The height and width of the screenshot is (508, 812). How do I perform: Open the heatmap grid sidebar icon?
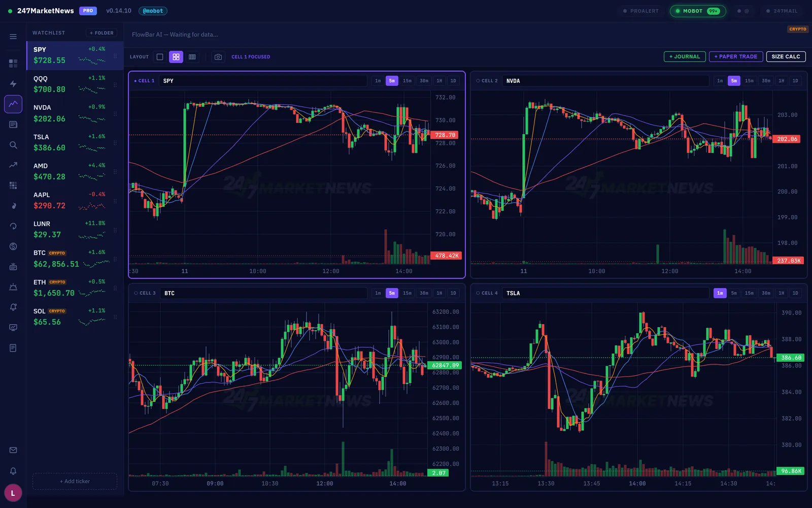[x=13, y=185]
